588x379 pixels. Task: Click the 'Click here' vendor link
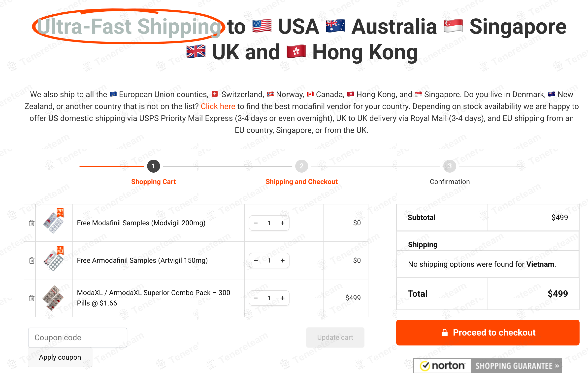click(218, 106)
